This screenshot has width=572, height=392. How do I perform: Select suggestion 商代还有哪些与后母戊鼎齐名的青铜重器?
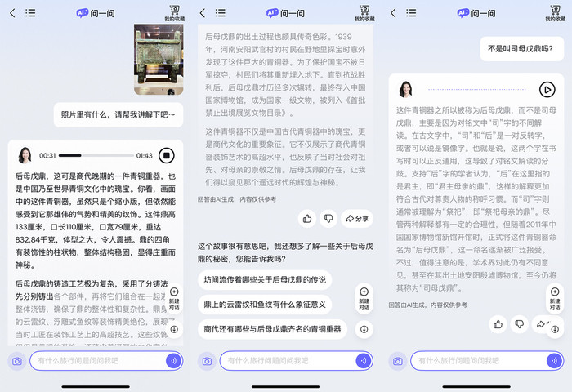(x=272, y=329)
